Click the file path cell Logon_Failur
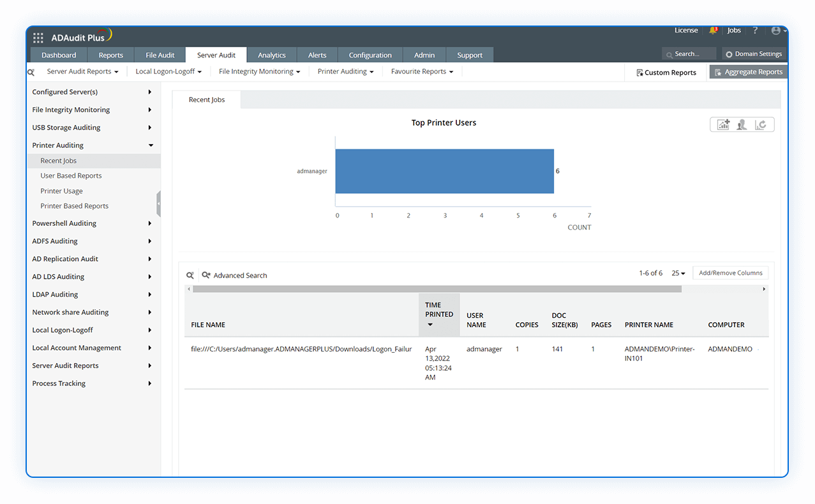The image size is (815, 504). point(301,349)
